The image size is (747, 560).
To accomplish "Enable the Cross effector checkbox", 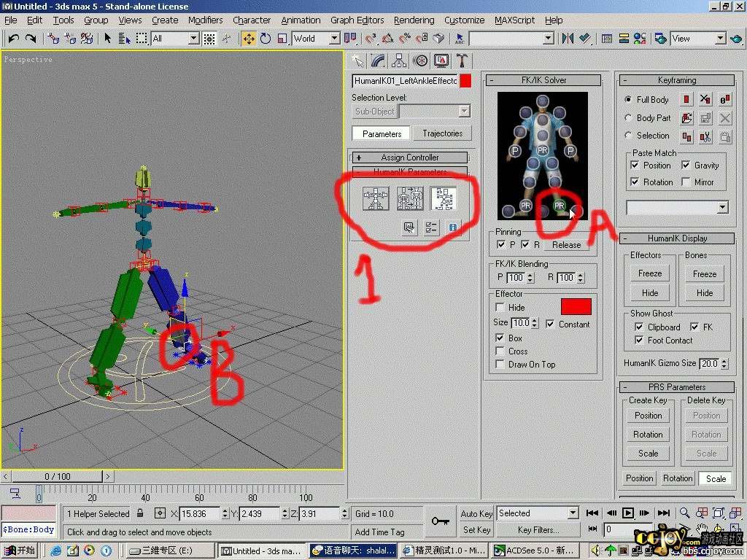I will pos(500,351).
